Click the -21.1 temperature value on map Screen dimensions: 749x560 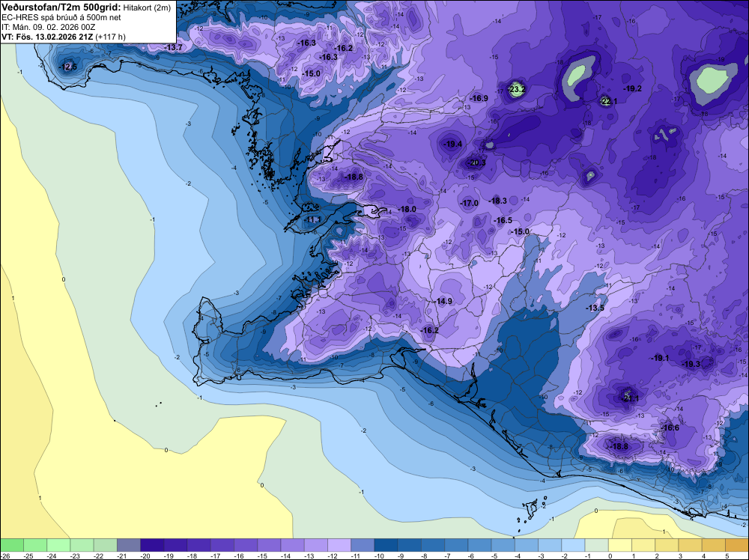point(630,398)
